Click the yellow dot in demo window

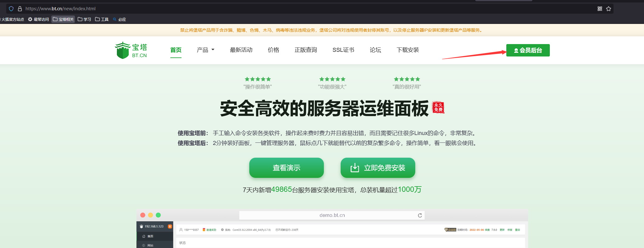point(150,215)
